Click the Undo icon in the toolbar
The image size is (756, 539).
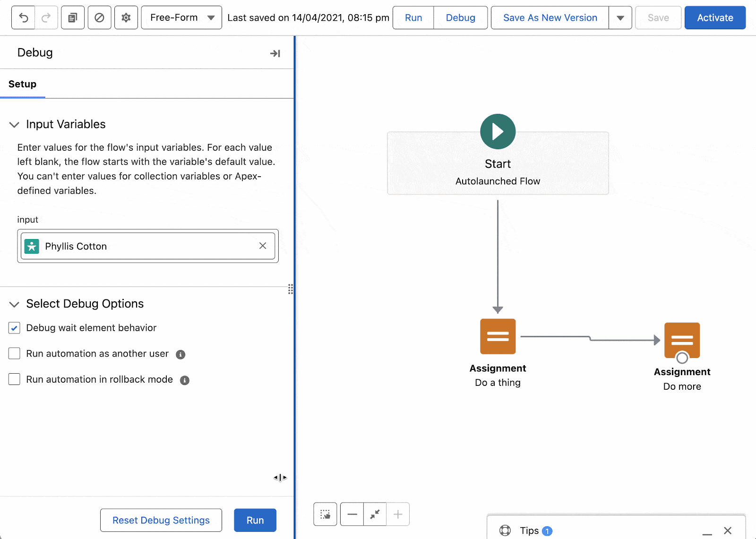pyautogui.click(x=23, y=17)
